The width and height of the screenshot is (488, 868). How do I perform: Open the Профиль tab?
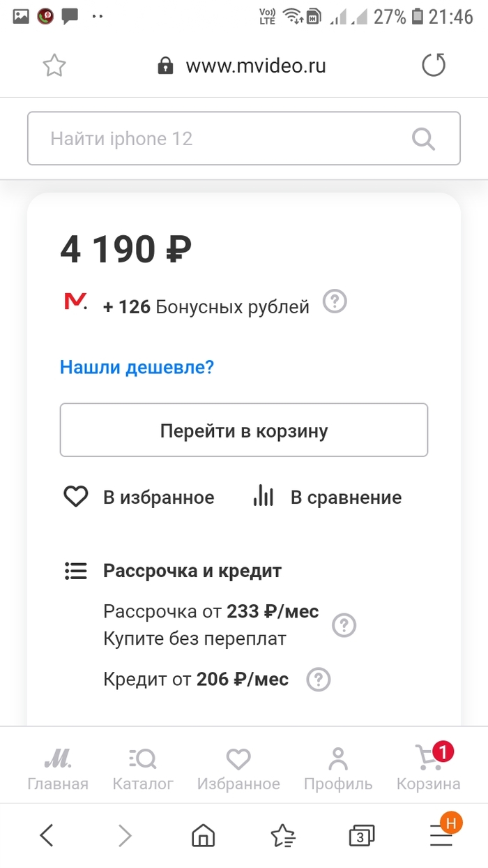pos(338,769)
